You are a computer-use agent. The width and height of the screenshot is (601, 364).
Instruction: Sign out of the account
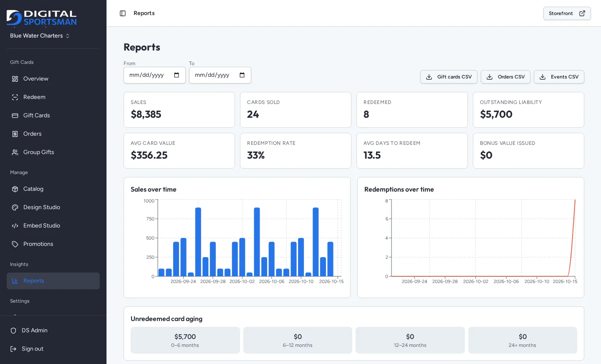[x=53, y=349]
